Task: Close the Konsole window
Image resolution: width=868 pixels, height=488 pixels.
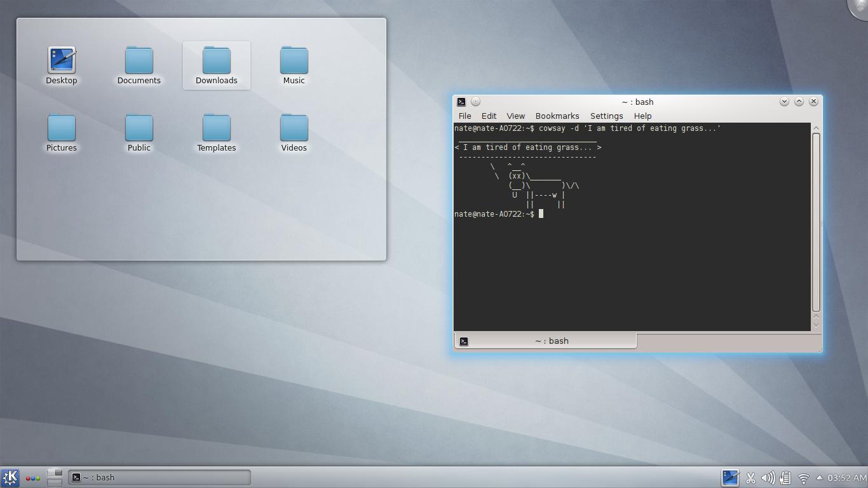Action: coord(813,102)
